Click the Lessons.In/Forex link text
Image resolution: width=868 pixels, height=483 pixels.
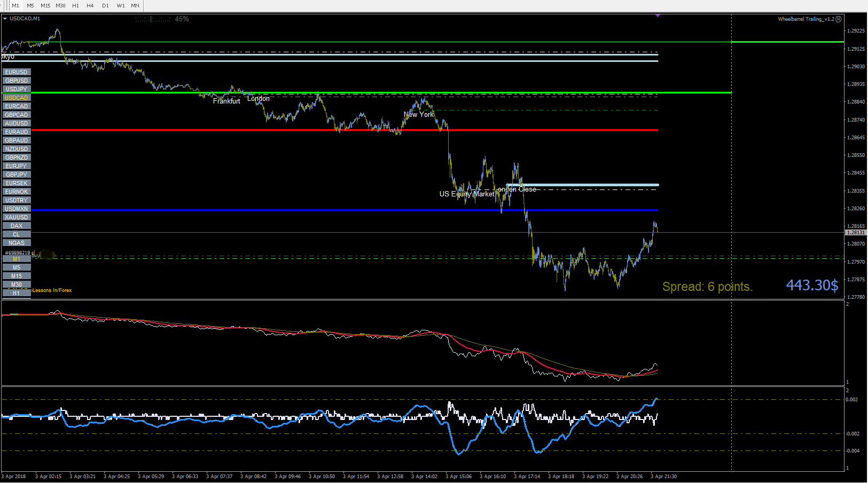tap(52, 290)
